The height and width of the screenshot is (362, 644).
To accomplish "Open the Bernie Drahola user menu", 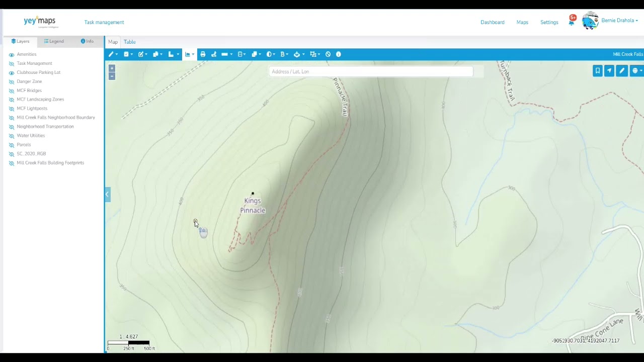I will click(620, 21).
